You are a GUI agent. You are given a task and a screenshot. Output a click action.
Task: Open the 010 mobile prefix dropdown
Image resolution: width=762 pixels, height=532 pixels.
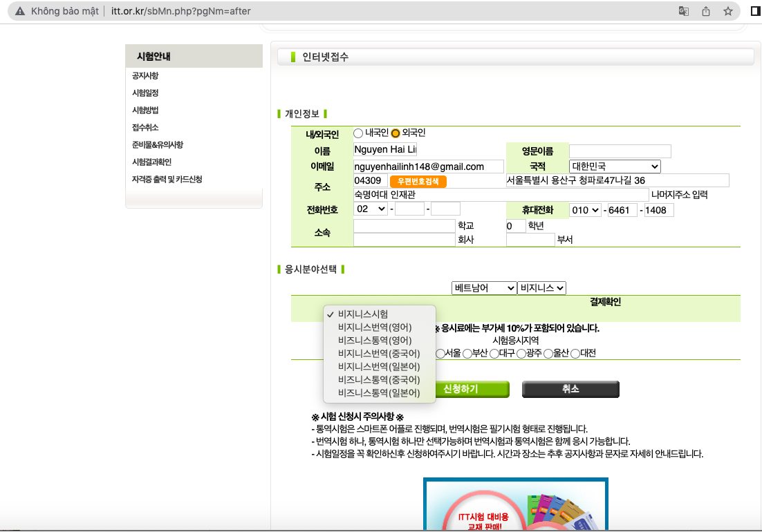coord(585,209)
